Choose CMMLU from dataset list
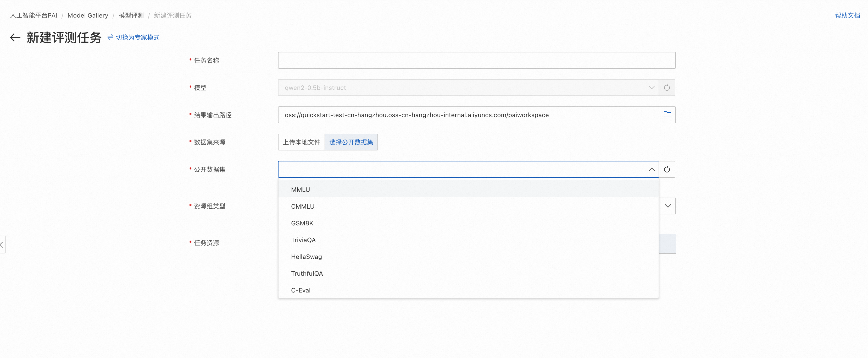 302,207
